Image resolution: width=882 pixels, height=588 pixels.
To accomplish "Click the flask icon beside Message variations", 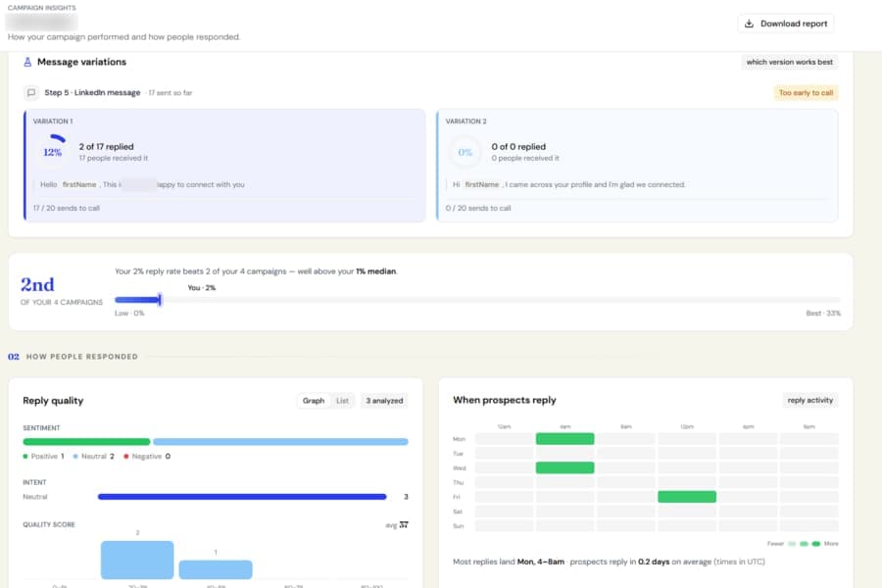I will pos(27,62).
